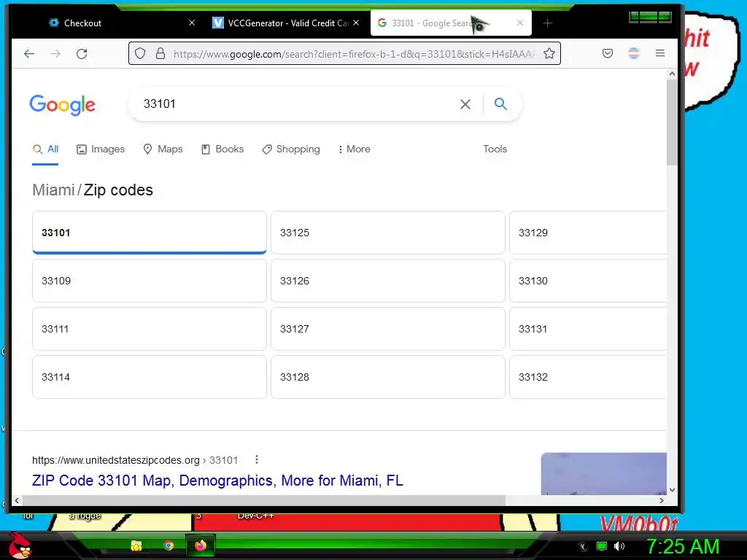747x560 pixels.
Task: Click the vertical scrollbar thumb
Action: pyautogui.click(x=672, y=122)
